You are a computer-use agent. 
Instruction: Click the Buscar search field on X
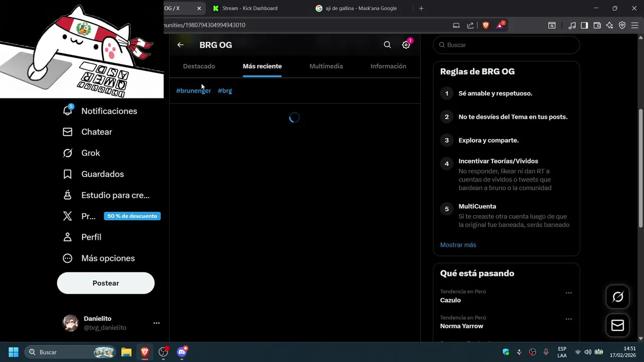click(506, 45)
